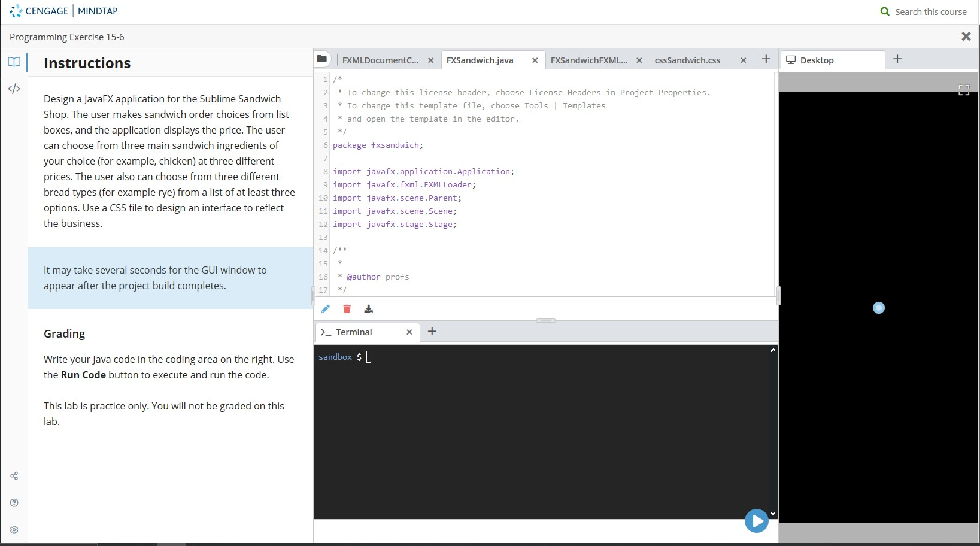This screenshot has height=546, width=980.
Task: Click the blue pencil edit icon below the code
Action: tap(326, 309)
